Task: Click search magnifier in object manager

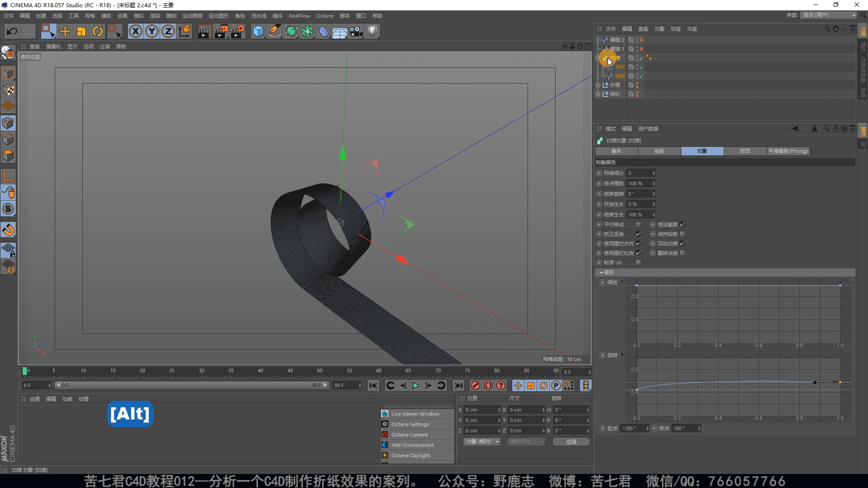Action: [x=827, y=28]
